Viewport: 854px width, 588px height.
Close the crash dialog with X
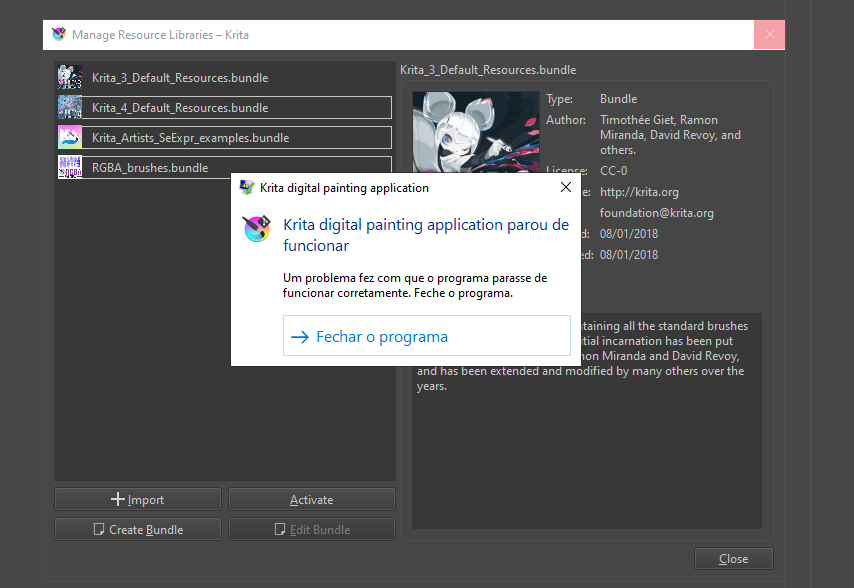(566, 187)
